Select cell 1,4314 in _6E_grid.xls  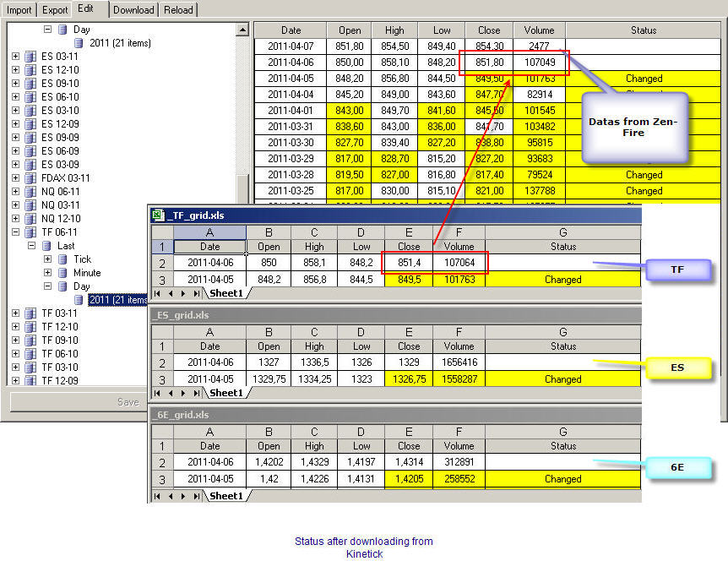[409, 462]
